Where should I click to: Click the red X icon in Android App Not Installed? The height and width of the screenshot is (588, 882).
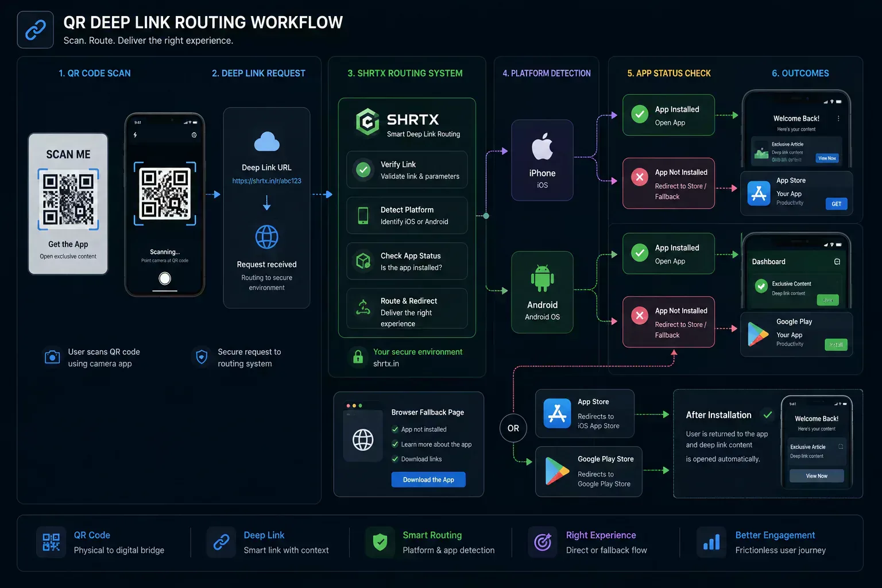pyautogui.click(x=639, y=315)
